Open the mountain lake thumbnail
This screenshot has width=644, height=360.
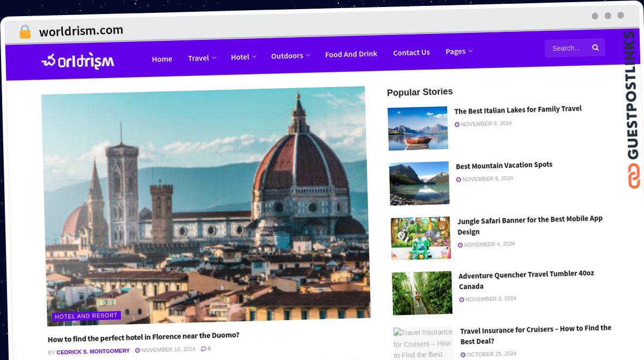pyautogui.click(x=419, y=183)
